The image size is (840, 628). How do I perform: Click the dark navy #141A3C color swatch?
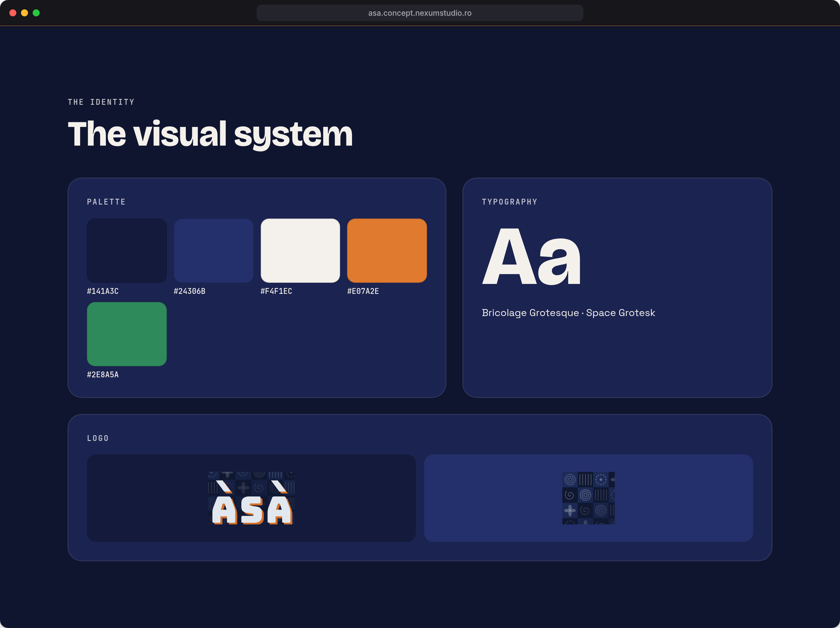(x=127, y=250)
